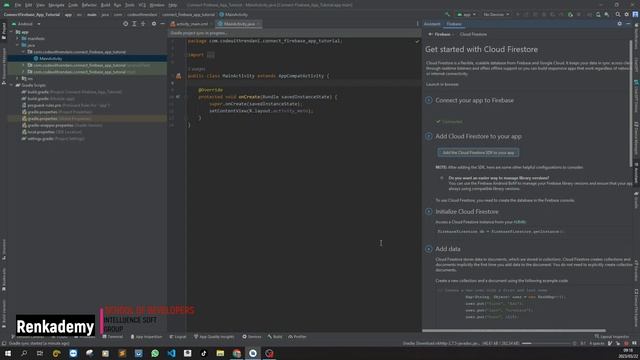Click Windows Start button
Viewport: 640px width, 360px height.
[x=7, y=353]
